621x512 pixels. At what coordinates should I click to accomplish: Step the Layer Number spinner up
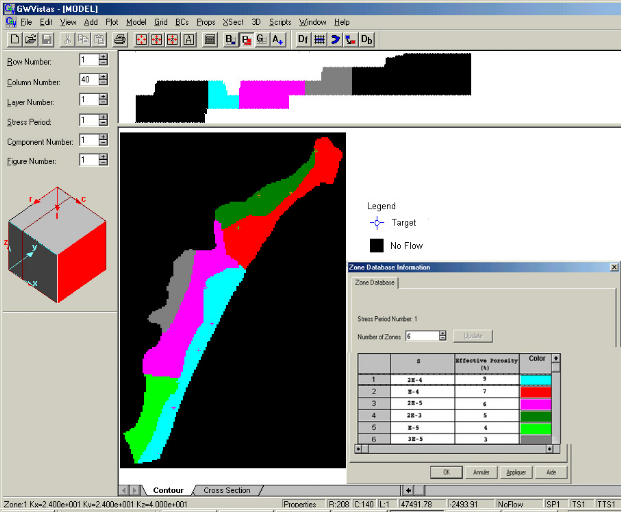103,96
